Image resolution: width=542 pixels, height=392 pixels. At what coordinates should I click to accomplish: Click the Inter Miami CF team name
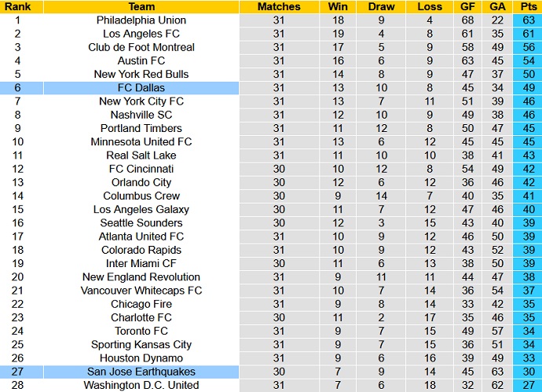coord(141,263)
